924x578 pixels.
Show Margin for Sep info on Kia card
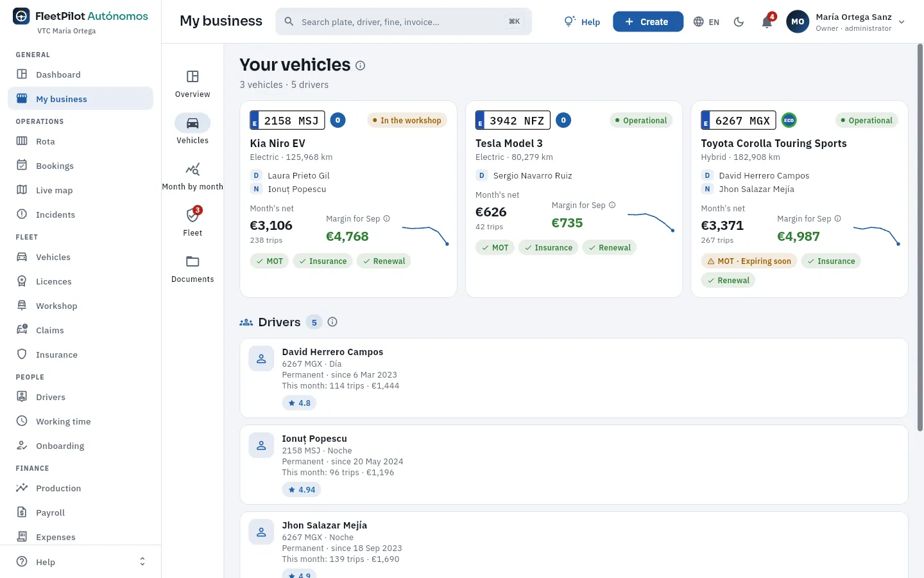click(x=387, y=218)
